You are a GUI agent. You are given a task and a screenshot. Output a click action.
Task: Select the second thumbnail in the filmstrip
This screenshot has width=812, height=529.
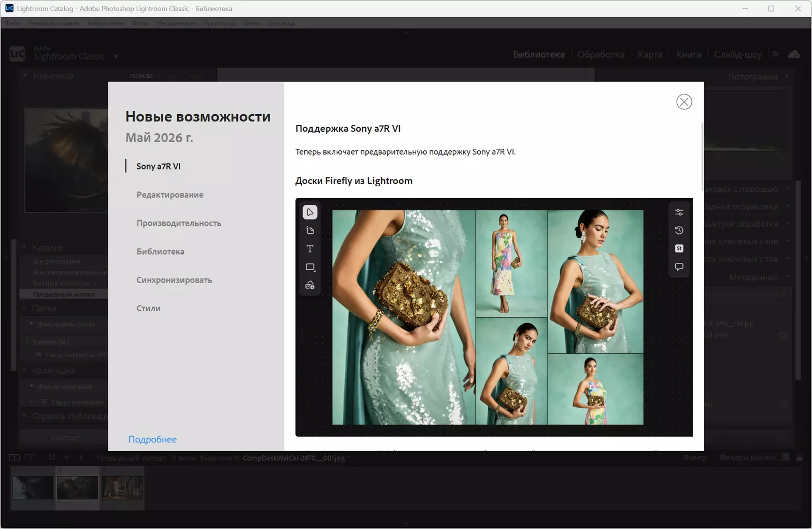tap(78, 488)
